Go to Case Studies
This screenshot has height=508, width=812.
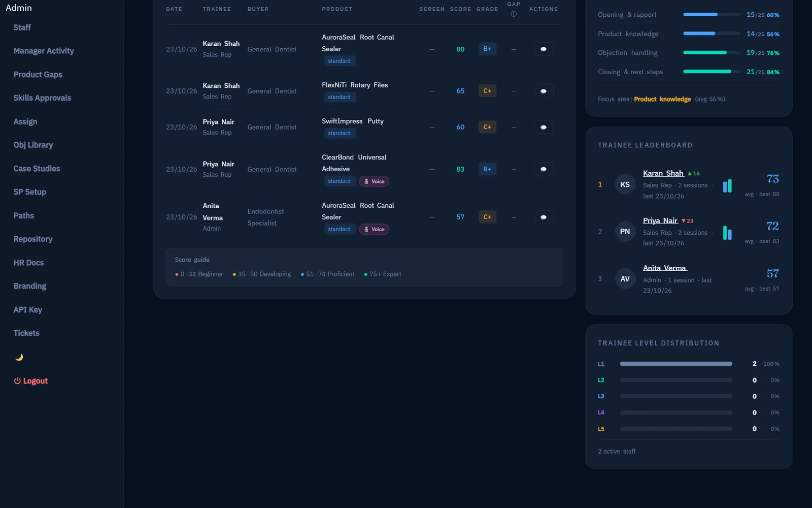(x=37, y=169)
